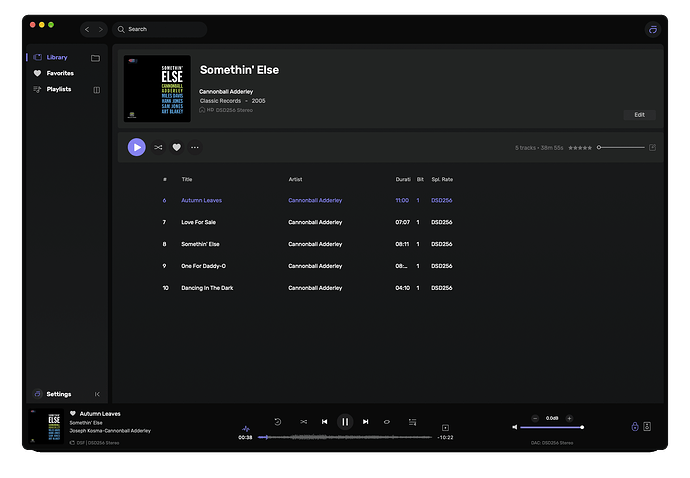Click the five-star album rating
This screenshot has width=690, height=478.
580,148
